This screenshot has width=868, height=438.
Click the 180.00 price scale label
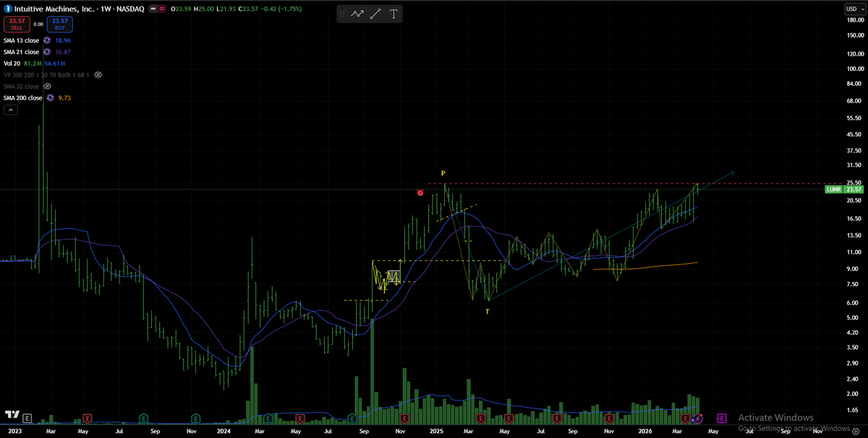point(855,21)
